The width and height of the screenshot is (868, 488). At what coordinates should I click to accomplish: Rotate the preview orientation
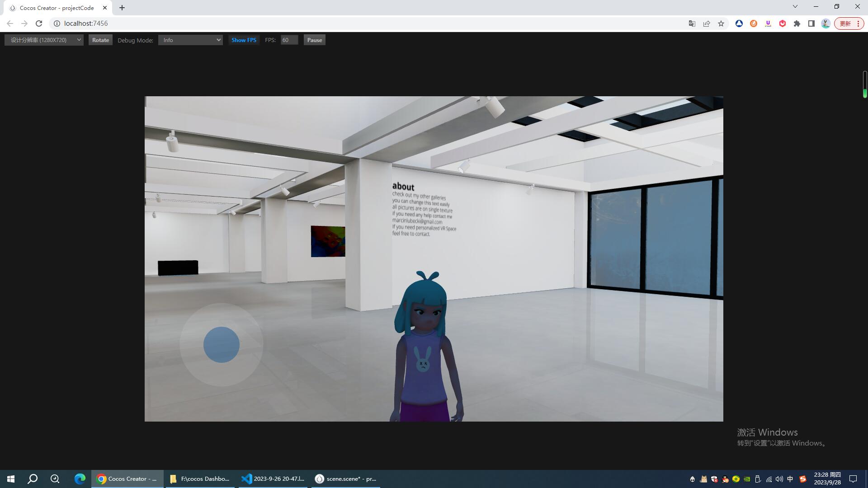[100, 40]
